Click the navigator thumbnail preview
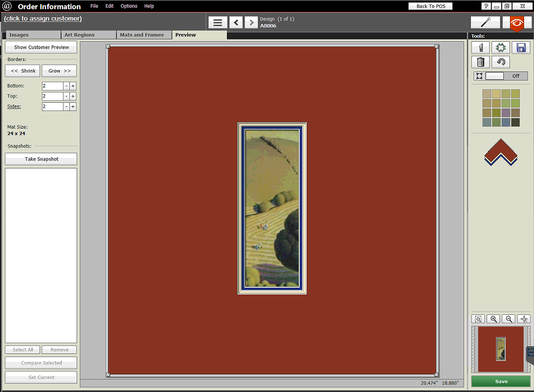This screenshot has height=392, width=534. [x=501, y=349]
